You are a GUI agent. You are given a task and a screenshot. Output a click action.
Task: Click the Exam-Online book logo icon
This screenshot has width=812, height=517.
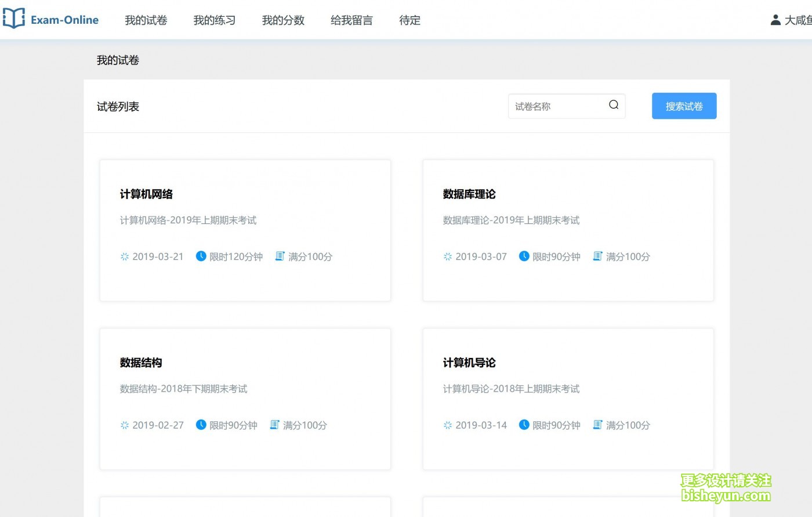[x=14, y=19]
